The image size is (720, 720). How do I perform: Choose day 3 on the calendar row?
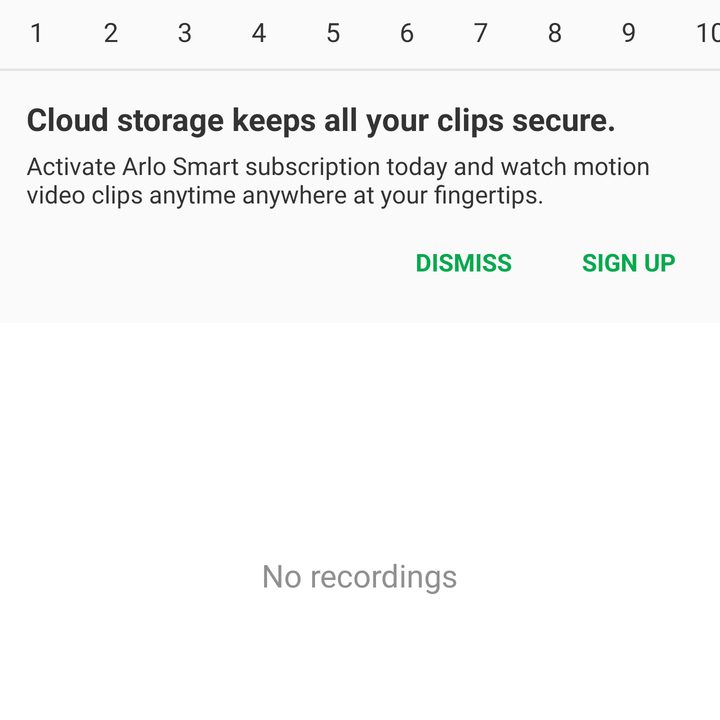[x=185, y=33]
